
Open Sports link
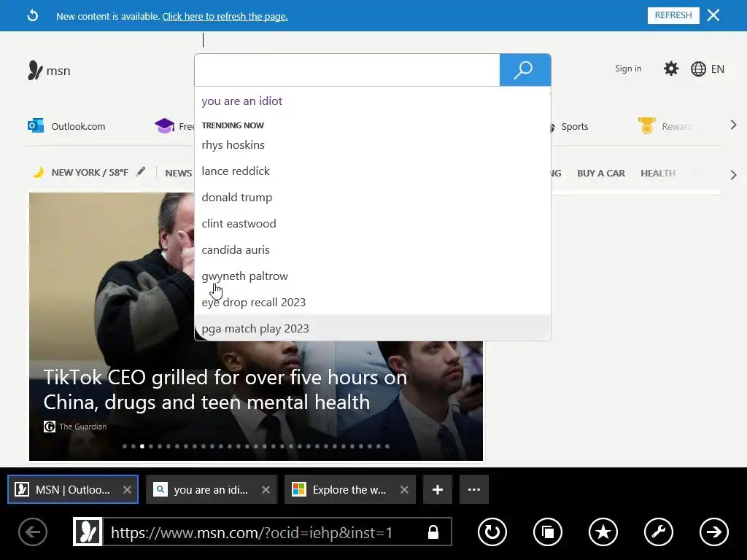(575, 127)
